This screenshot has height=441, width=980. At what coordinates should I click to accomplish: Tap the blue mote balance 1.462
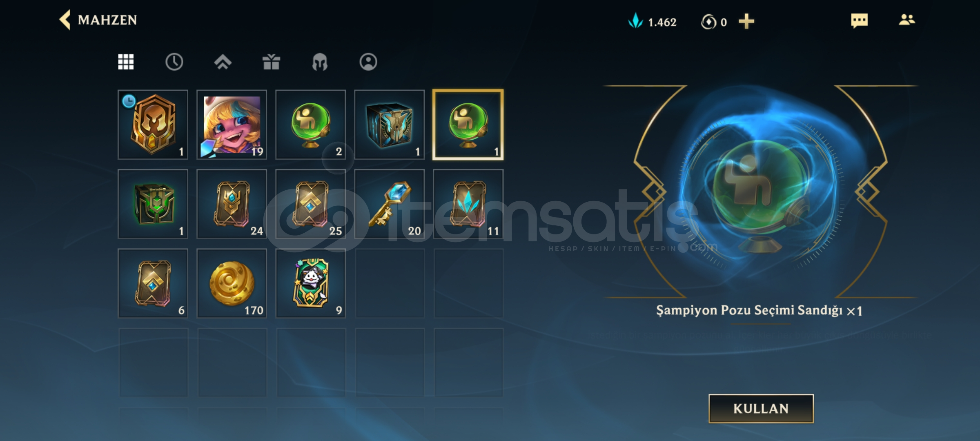[x=653, y=21]
